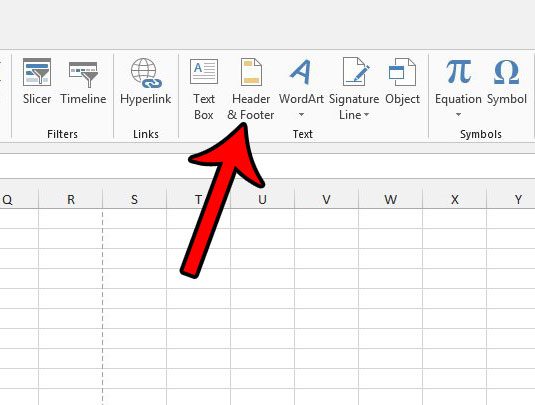535x405 pixels.
Task: Expand the WordArt dropdown arrow
Action: tap(301, 115)
